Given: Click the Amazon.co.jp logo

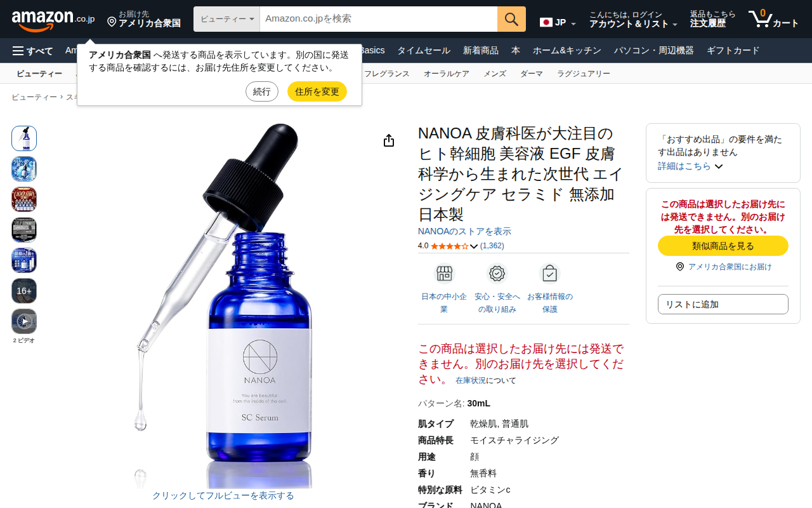Looking at the screenshot, I should pos(53,19).
